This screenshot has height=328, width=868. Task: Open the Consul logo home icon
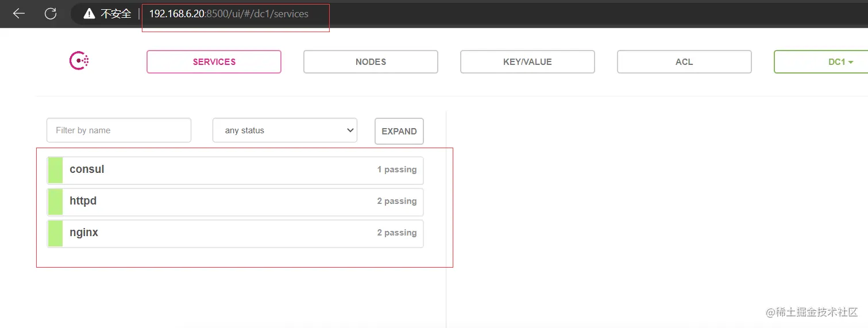click(x=79, y=61)
